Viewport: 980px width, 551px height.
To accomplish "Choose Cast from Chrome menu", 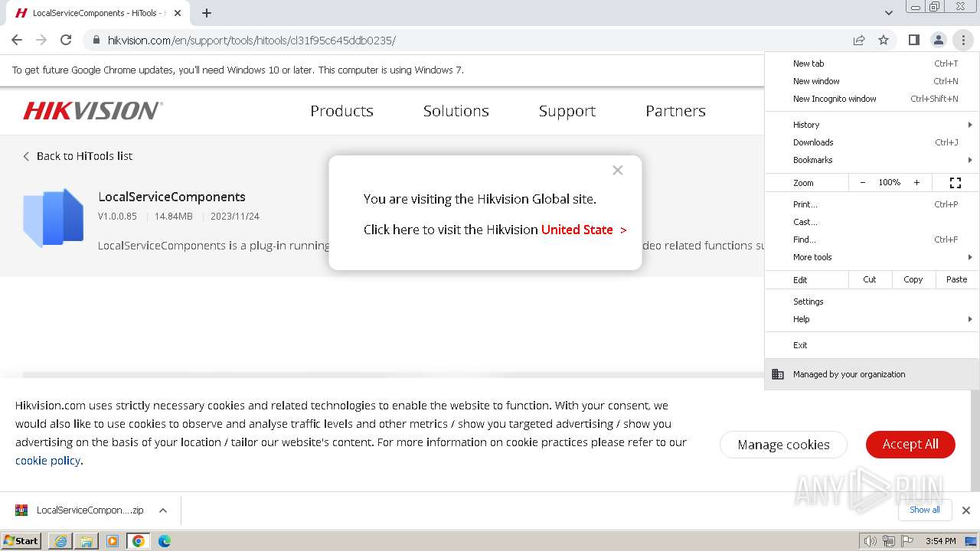I will click(x=872, y=222).
